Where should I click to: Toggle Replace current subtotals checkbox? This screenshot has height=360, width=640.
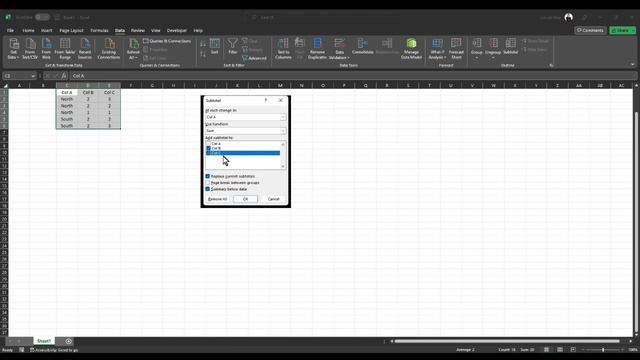[207, 176]
